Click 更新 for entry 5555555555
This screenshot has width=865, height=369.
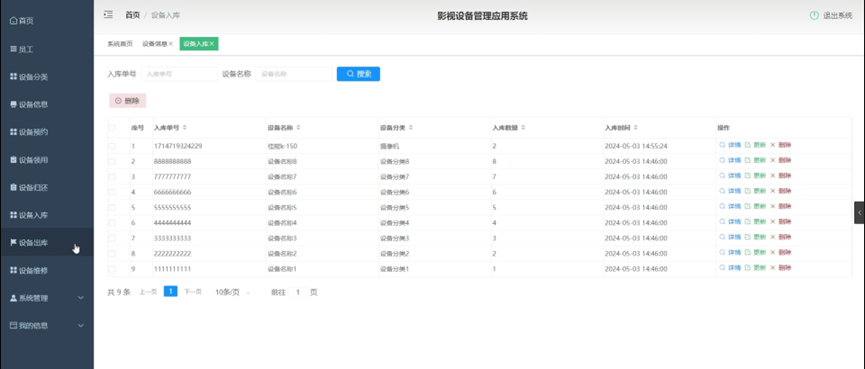pyautogui.click(x=755, y=206)
